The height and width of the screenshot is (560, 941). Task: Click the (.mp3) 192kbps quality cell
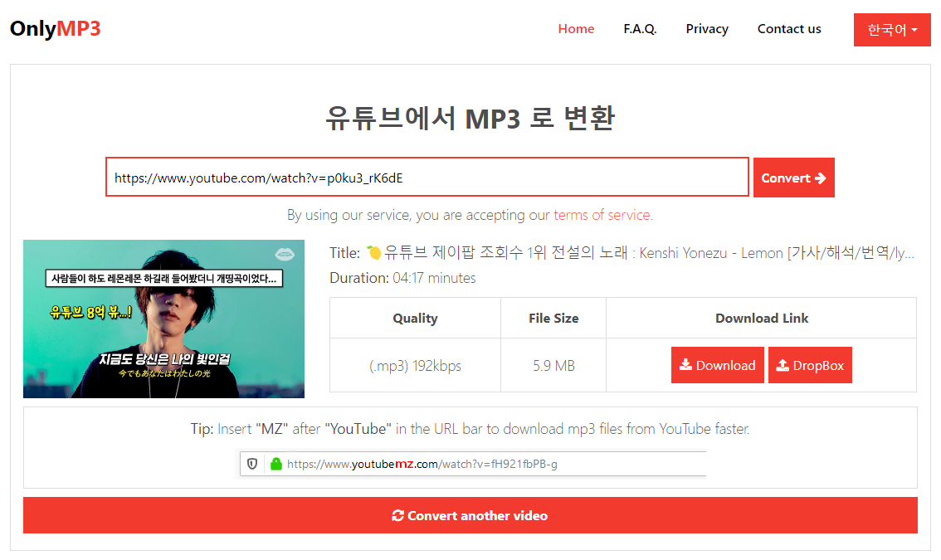coord(415,366)
